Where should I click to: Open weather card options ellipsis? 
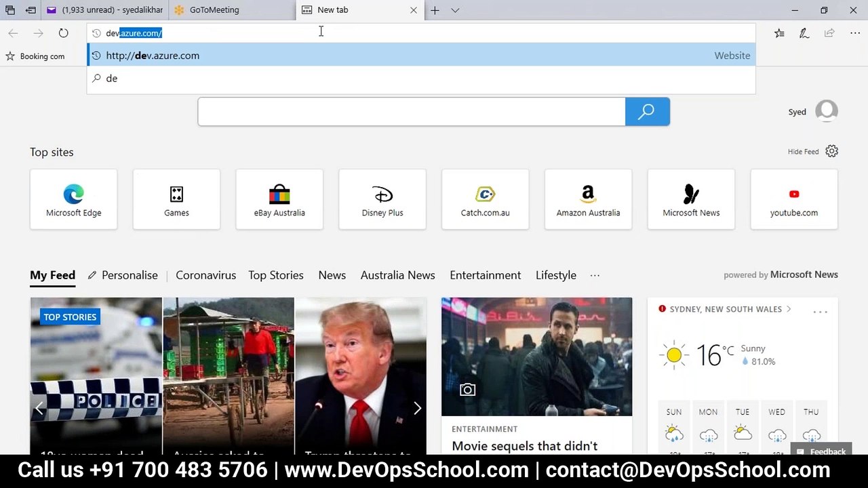[x=820, y=312]
